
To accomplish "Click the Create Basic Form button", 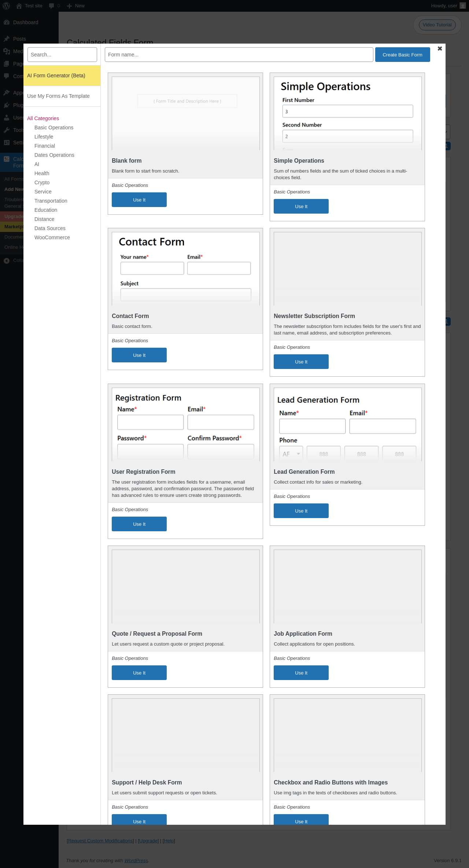I will (x=403, y=55).
